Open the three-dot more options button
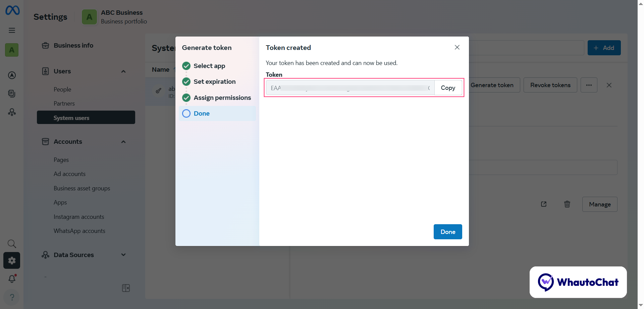 pos(589,85)
